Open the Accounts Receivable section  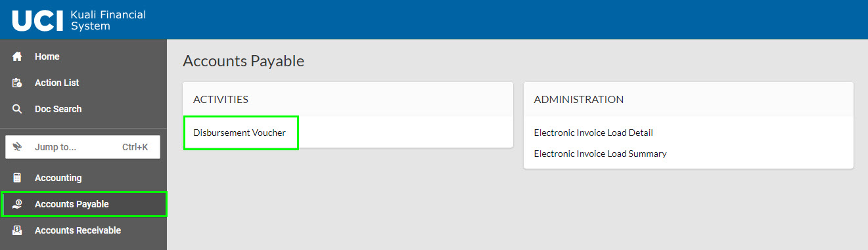click(78, 230)
